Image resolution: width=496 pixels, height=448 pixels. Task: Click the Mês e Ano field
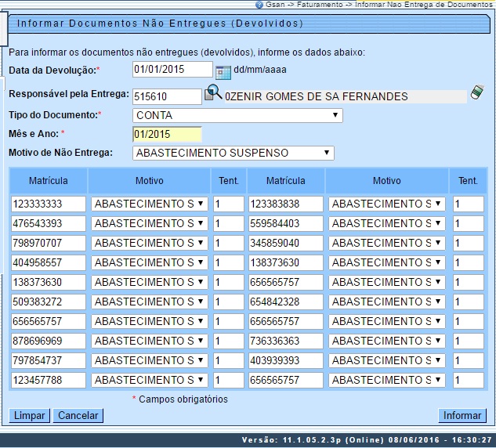point(167,134)
